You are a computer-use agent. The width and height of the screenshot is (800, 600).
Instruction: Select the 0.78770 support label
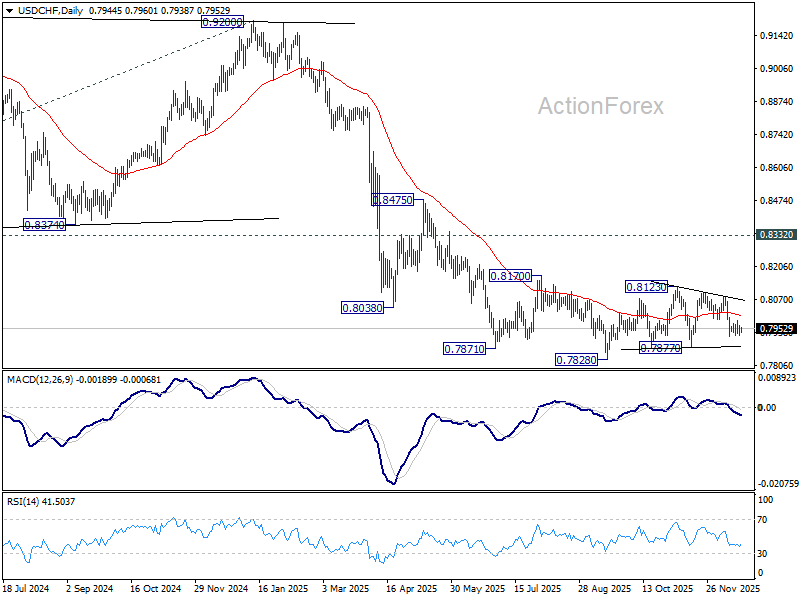click(660, 348)
